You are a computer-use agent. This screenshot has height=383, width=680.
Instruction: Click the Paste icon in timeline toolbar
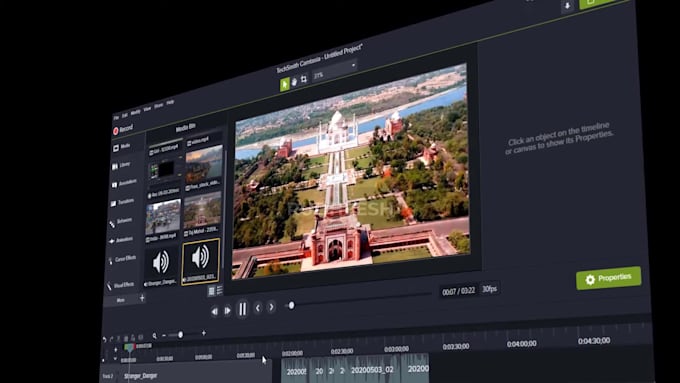click(x=133, y=338)
